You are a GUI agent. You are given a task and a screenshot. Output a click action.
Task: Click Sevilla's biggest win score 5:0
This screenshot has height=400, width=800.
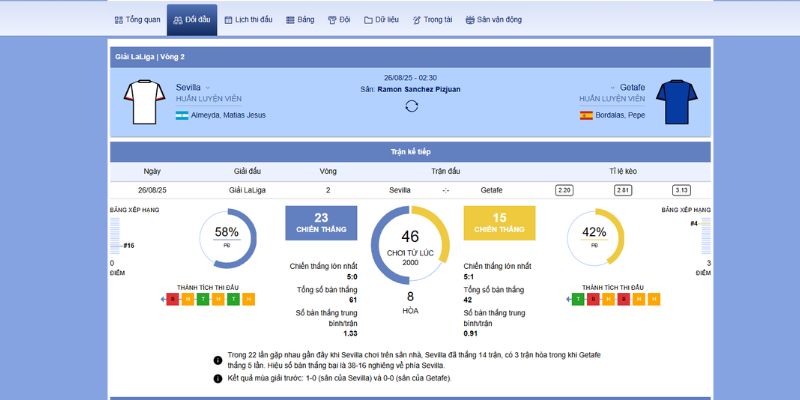point(352,277)
